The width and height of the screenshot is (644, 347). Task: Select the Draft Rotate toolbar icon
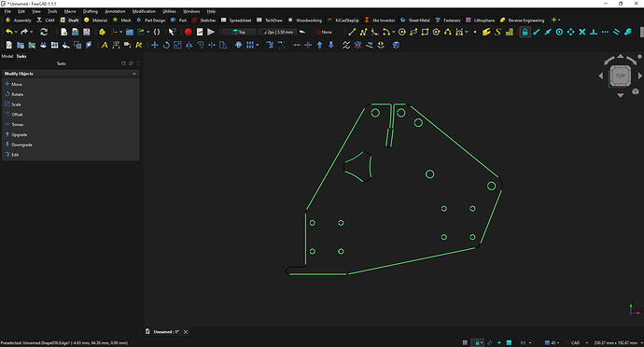(x=166, y=45)
